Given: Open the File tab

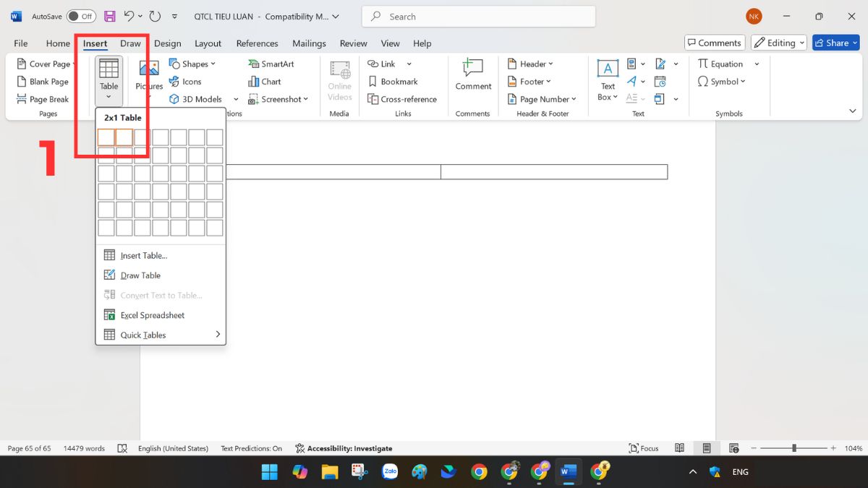Looking at the screenshot, I should point(21,43).
